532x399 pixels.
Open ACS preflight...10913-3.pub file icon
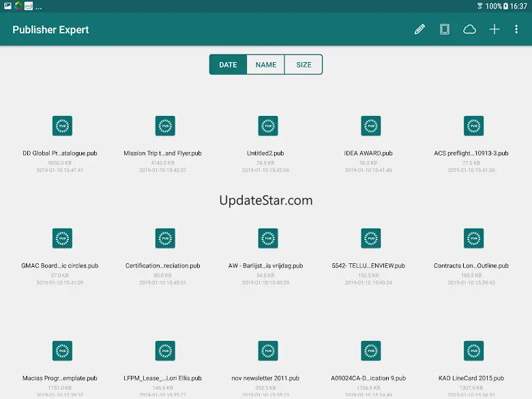[473, 126]
